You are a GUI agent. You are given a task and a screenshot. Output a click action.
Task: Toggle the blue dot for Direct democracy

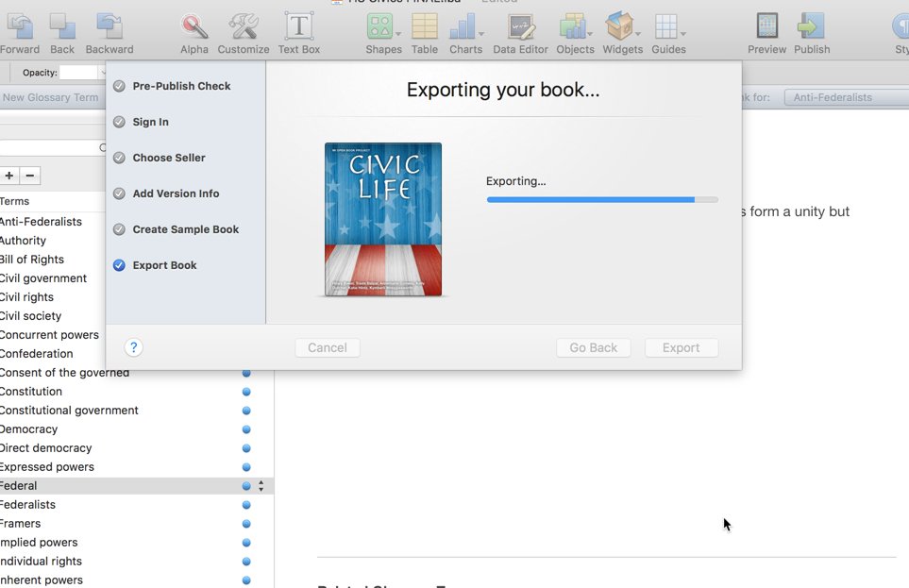[x=246, y=448]
